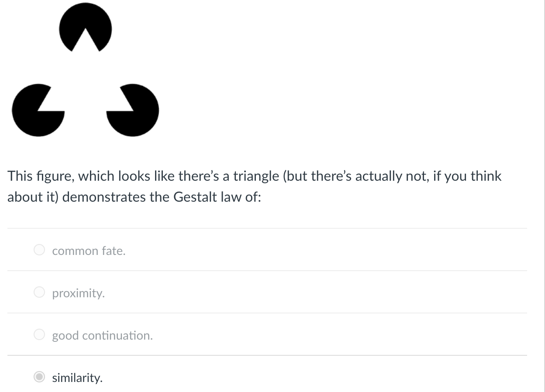This screenshot has height=392, width=545.
Task: Click the empty circle beside "common fate."
Action: (39, 250)
